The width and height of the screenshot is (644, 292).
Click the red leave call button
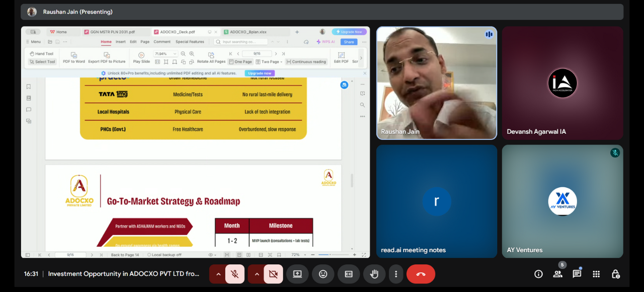pos(421,274)
